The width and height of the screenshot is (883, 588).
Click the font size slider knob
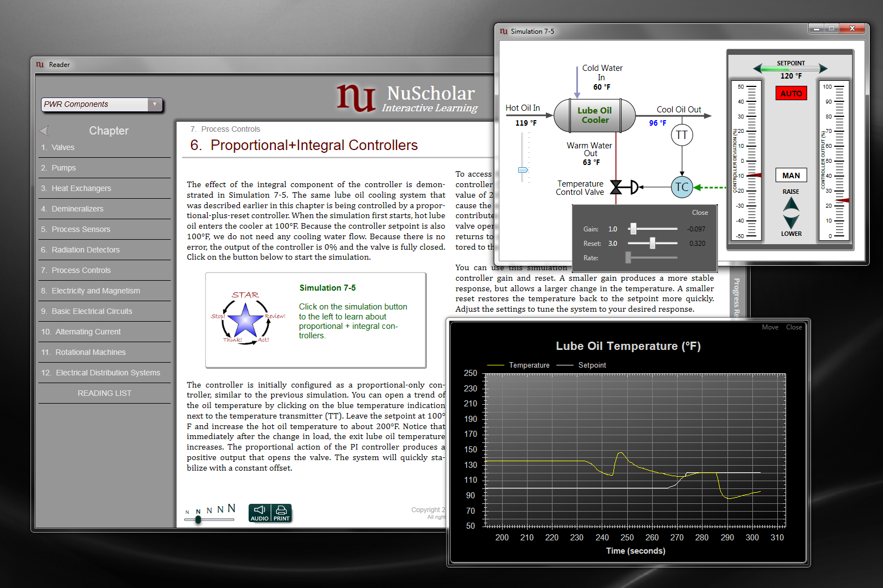pyautogui.click(x=198, y=519)
